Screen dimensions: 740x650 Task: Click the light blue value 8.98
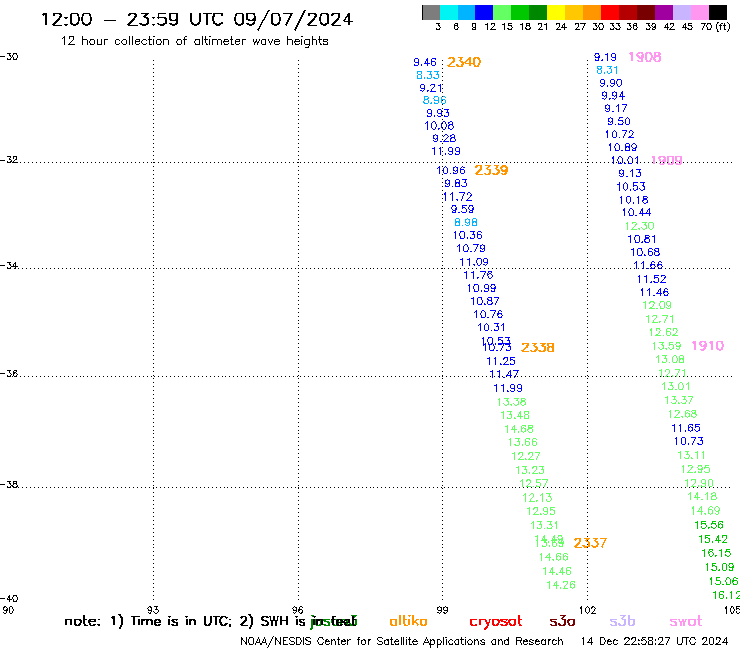click(466, 222)
